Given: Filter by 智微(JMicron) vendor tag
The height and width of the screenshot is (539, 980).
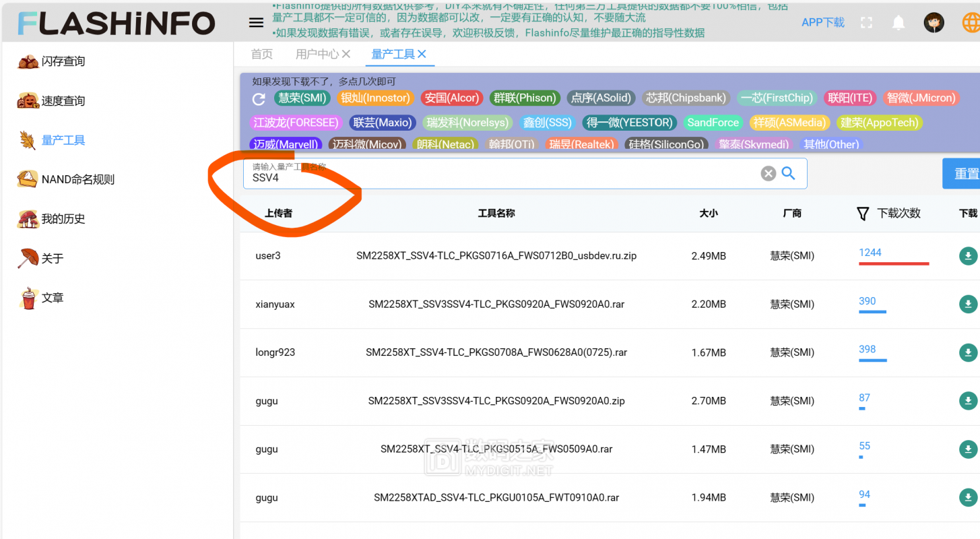Looking at the screenshot, I should click(921, 98).
